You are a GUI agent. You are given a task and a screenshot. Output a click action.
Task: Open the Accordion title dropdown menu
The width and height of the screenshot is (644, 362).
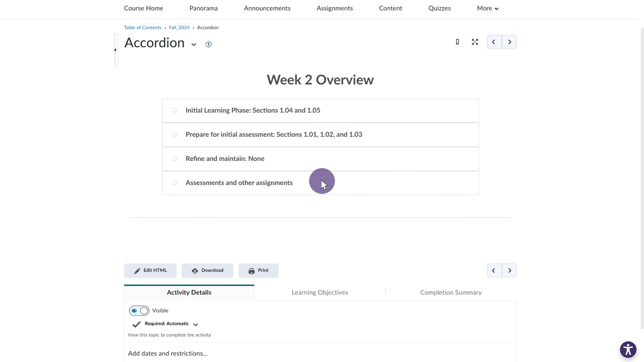click(194, 44)
